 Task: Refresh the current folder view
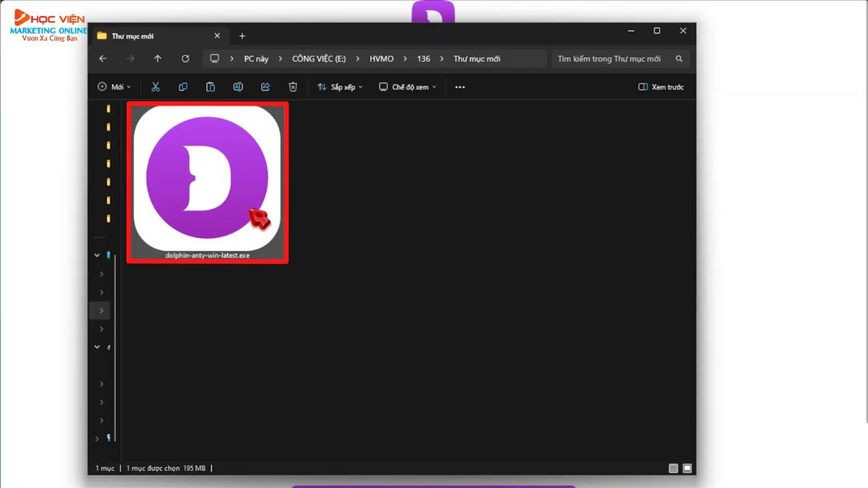185,59
